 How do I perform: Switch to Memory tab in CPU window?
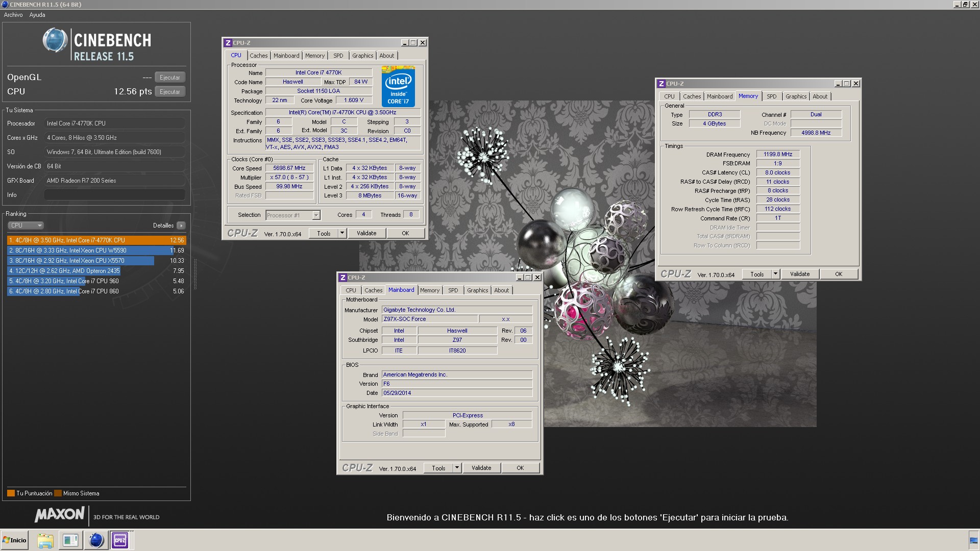click(315, 56)
